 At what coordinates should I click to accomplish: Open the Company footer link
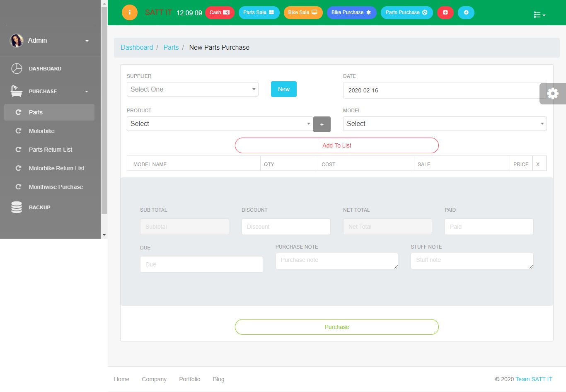tap(154, 379)
